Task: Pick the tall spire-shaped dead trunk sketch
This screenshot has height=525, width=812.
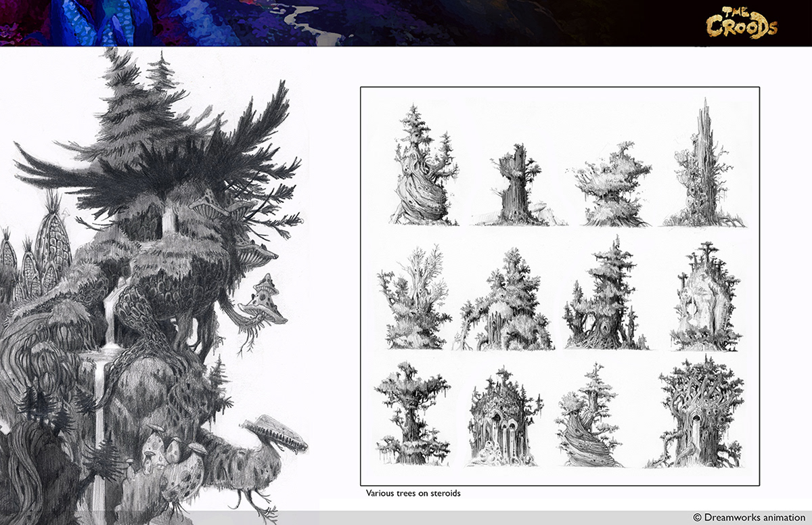Action: (704, 162)
